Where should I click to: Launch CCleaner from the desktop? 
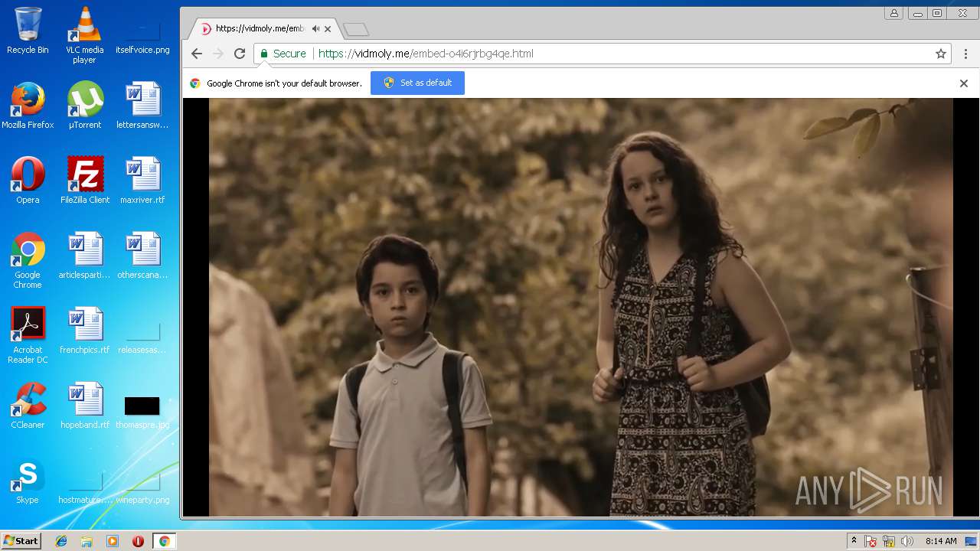(28, 406)
